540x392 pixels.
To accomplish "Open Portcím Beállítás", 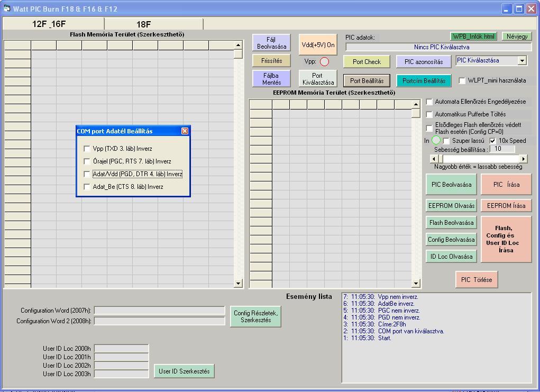I will point(424,80).
